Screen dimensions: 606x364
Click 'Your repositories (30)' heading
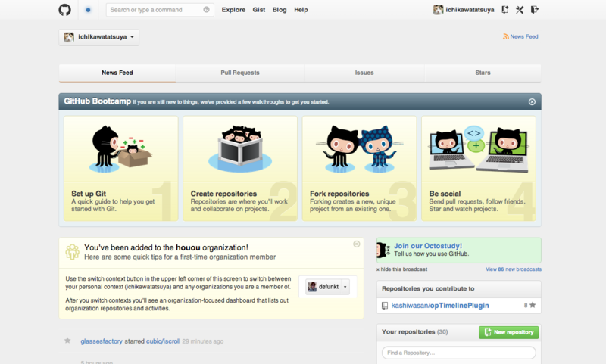(x=414, y=332)
